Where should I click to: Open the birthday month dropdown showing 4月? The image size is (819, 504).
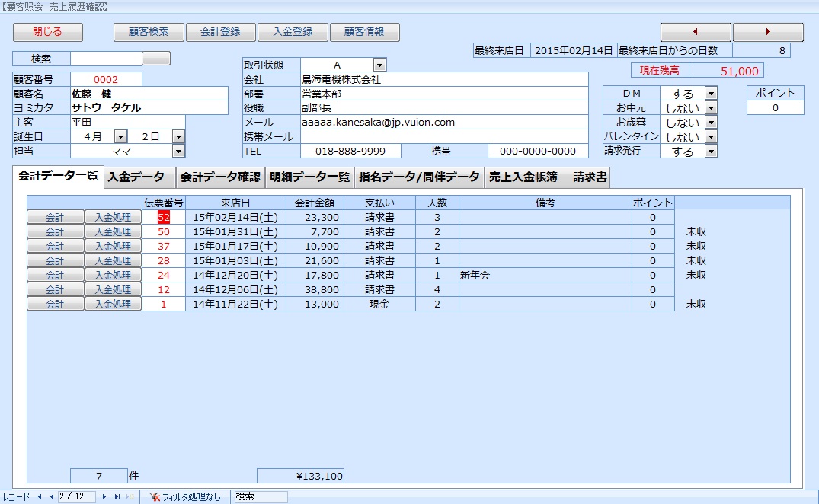pyautogui.click(x=120, y=136)
